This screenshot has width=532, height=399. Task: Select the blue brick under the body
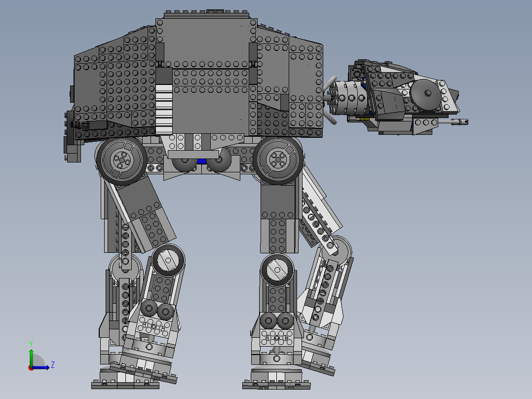point(202,161)
